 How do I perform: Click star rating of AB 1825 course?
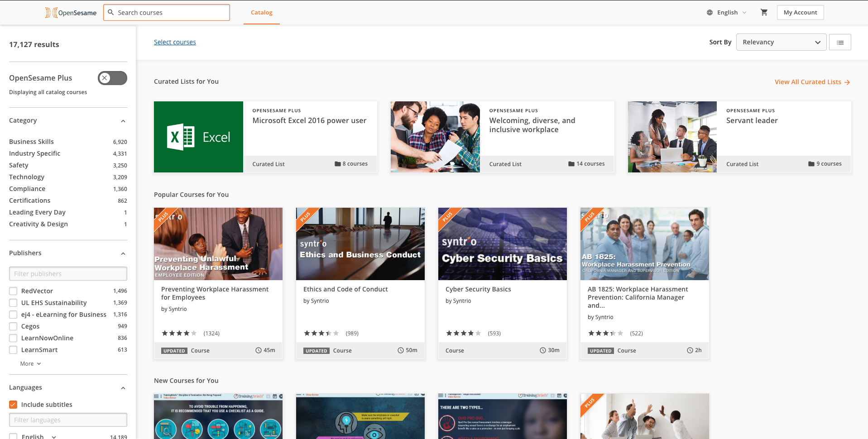[606, 333]
